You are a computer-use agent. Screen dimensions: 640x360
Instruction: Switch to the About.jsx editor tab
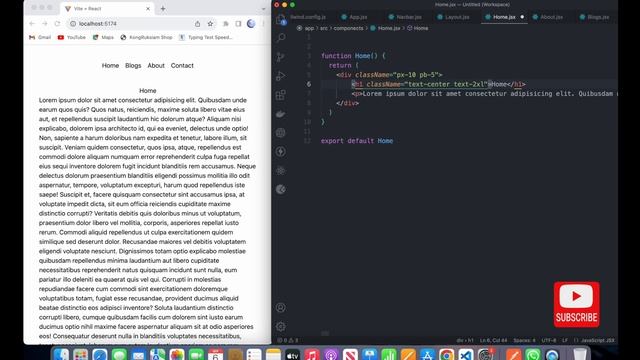(548, 17)
